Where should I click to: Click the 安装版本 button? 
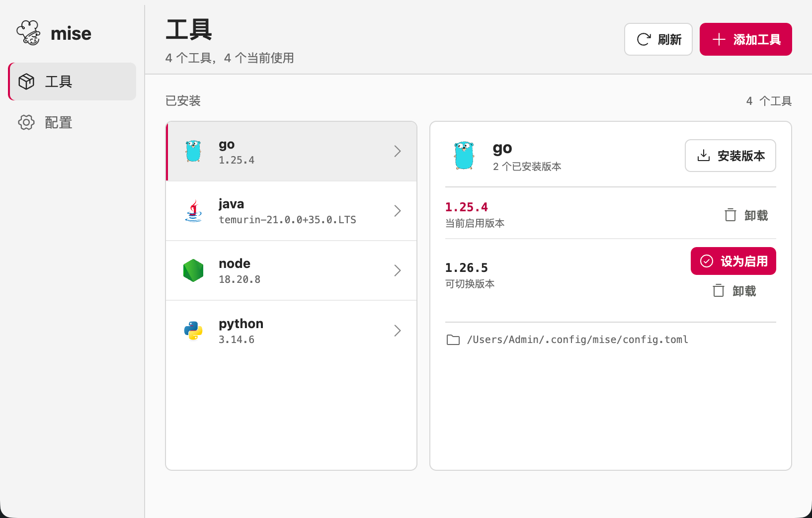[x=731, y=156]
